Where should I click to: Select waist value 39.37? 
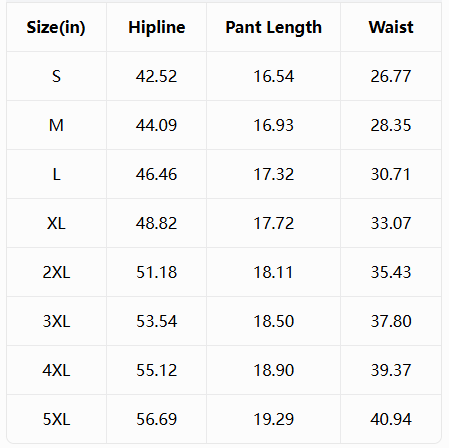(391, 370)
